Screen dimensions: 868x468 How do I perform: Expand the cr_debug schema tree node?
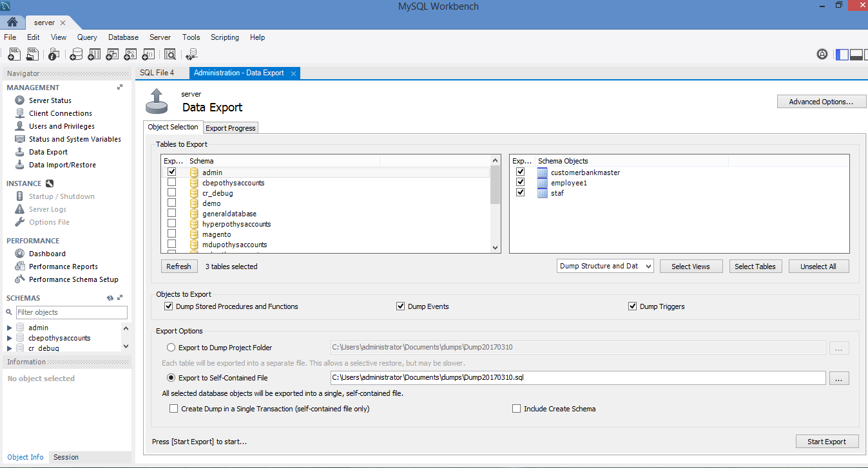(x=9, y=348)
